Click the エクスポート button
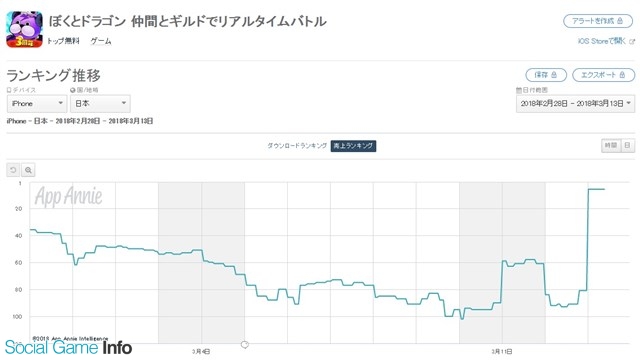Image resolution: width=640 pixels, height=360 pixels. pos(604,75)
